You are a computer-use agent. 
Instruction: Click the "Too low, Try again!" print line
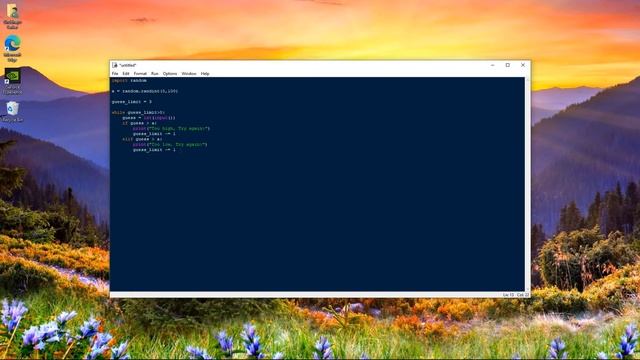[170, 144]
